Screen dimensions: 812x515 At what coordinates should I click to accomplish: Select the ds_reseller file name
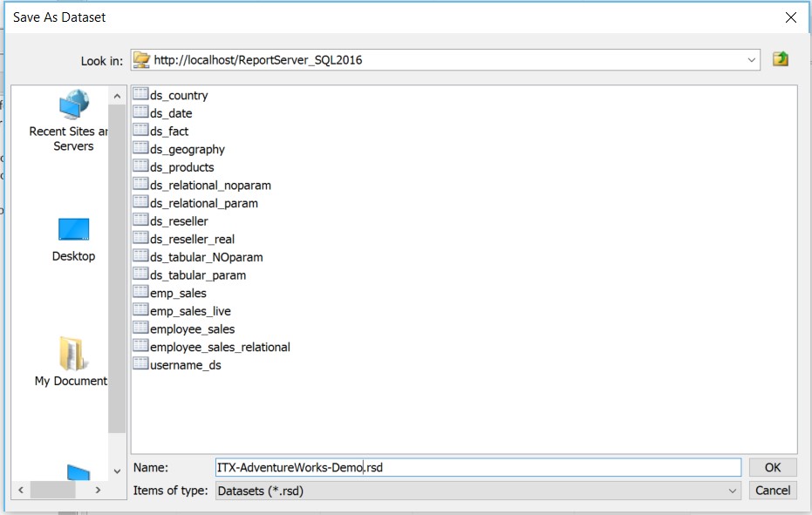tap(179, 221)
